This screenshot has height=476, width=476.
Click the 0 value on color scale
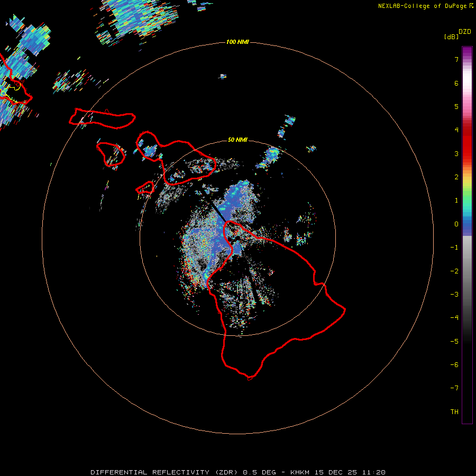coord(456,224)
